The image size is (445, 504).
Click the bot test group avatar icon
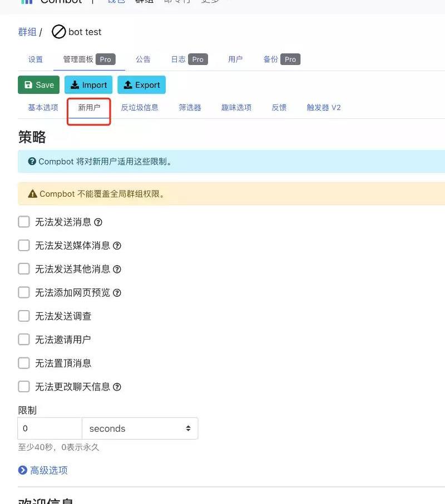click(58, 32)
